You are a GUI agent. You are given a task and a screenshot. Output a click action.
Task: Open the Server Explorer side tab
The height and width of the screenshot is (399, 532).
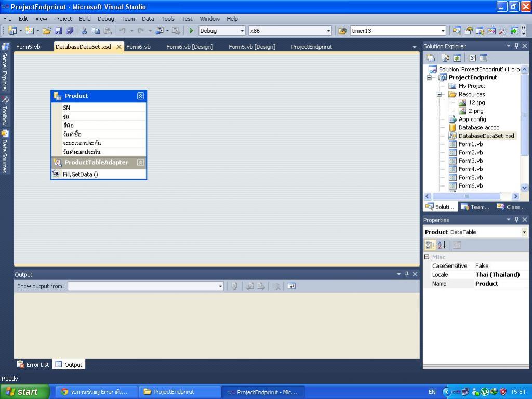tap(5, 68)
